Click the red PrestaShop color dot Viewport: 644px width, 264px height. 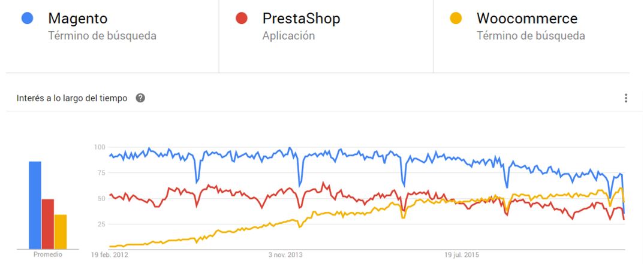point(242,18)
